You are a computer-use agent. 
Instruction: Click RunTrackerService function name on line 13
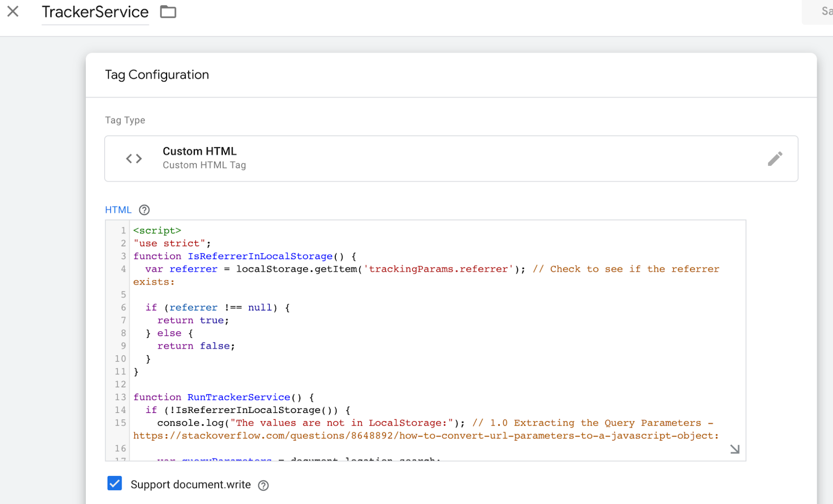[238, 397]
